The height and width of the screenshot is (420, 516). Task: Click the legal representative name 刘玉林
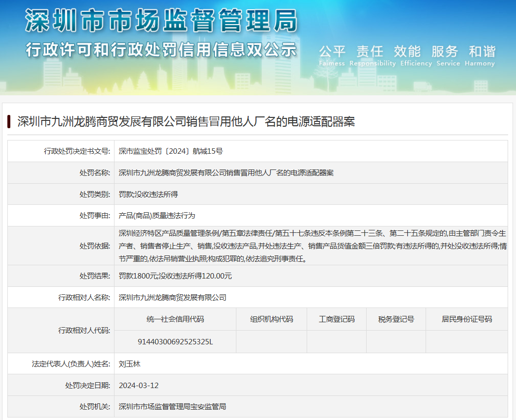coord(129,364)
